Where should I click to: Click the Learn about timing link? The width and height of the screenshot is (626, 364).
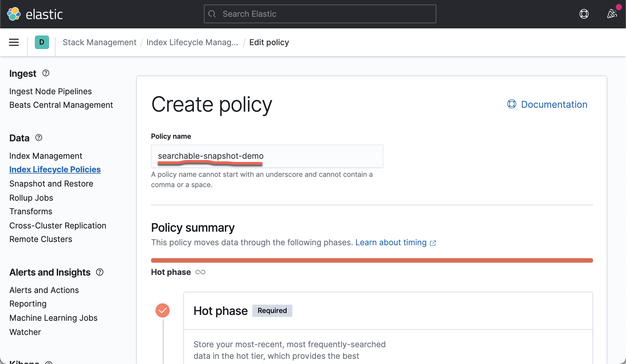coord(390,242)
